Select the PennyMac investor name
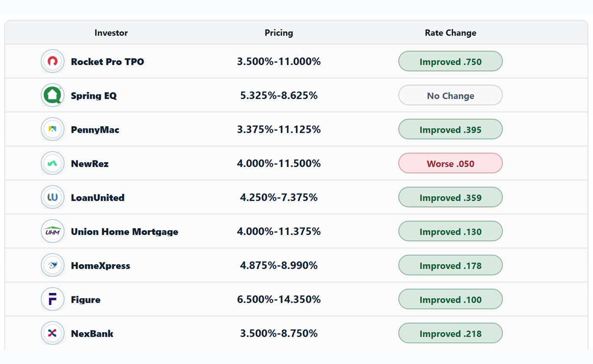 [x=95, y=130]
